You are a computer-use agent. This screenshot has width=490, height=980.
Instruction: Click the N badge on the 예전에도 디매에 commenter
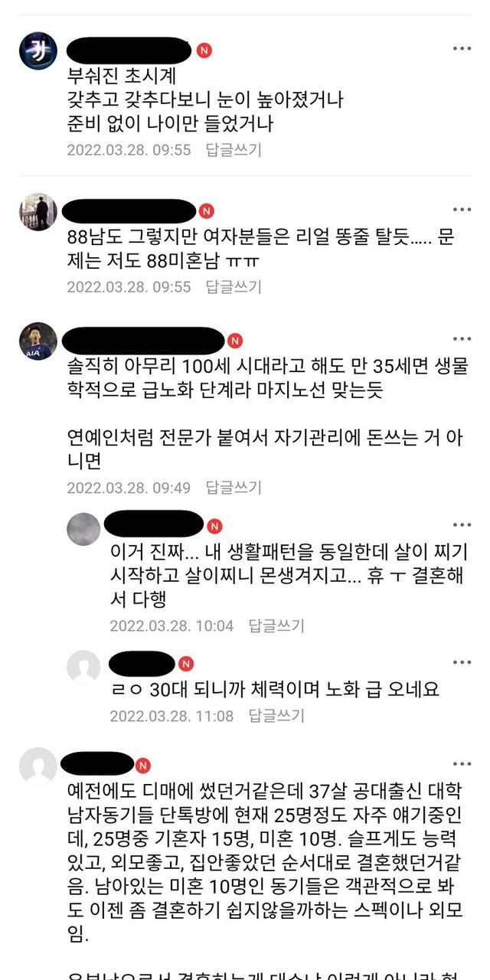point(143,765)
